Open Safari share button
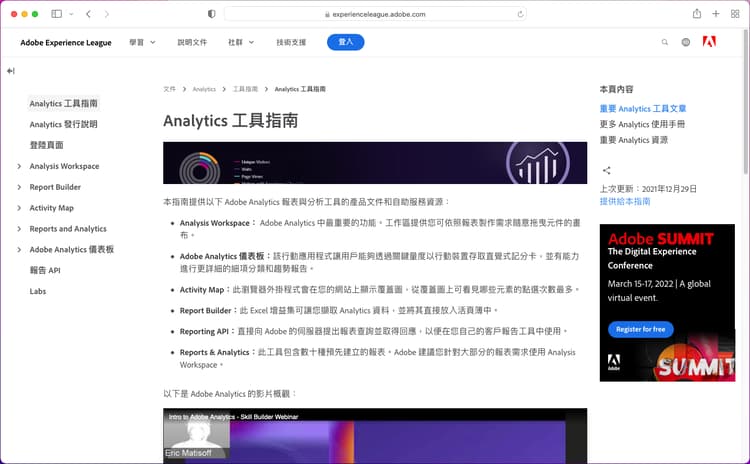The height and width of the screenshot is (464, 750). [x=697, y=14]
